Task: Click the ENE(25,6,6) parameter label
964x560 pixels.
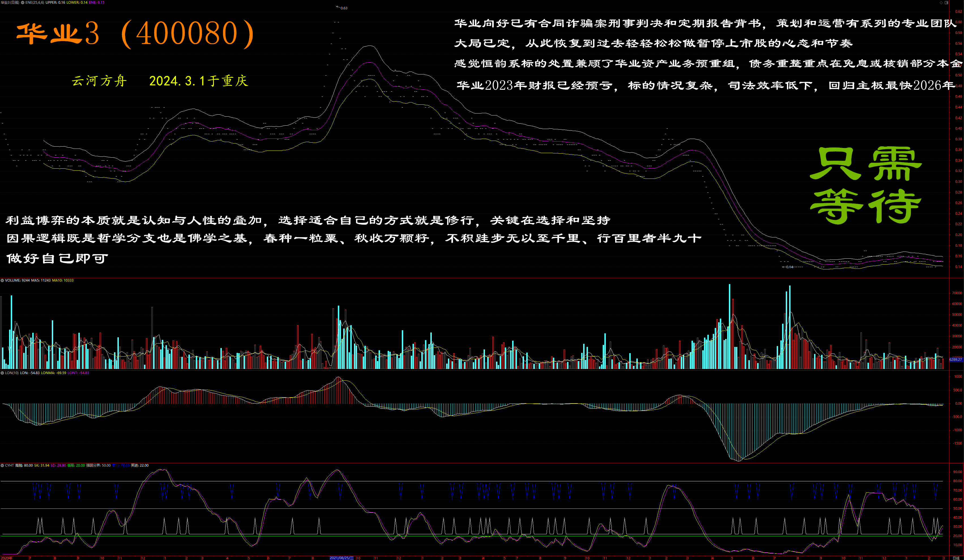Action: point(35,2)
